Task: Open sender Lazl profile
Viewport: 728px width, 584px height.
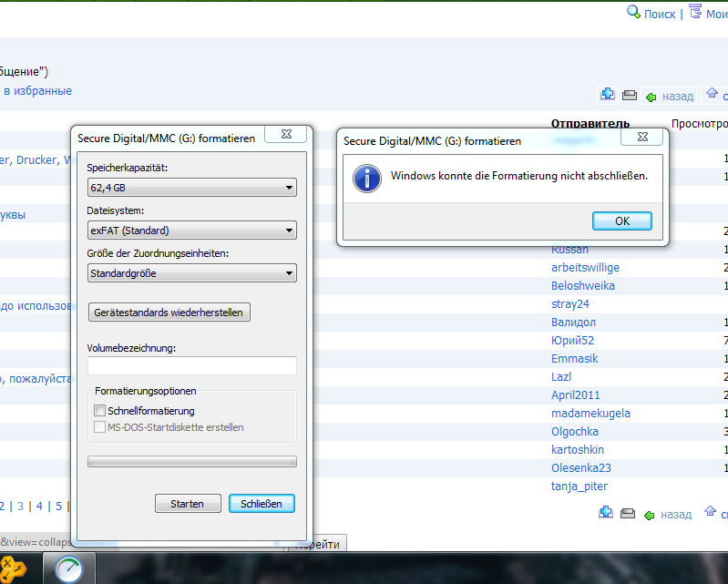Action: coord(561,377)
